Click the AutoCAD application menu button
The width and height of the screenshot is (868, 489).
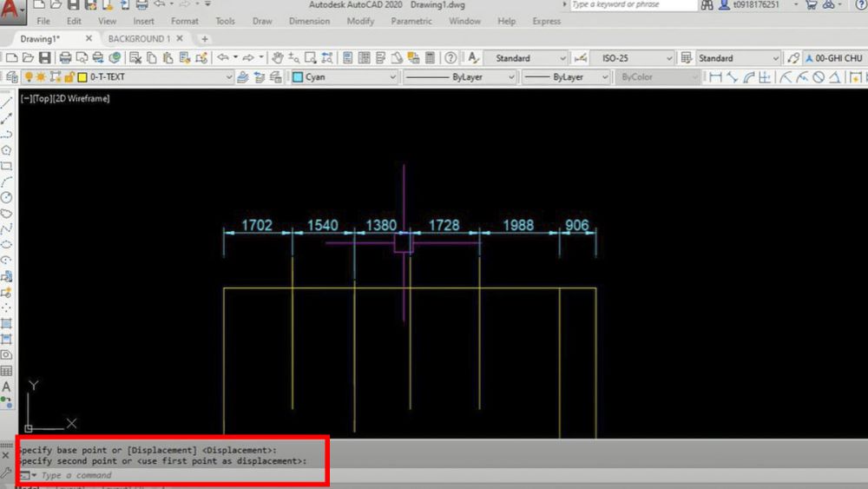[12, 11]
